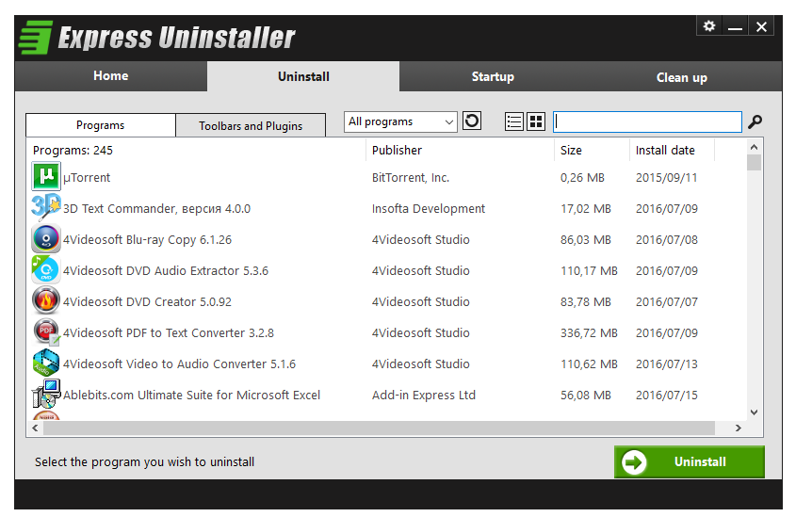This screenshot has height=517, width=812.
Task: Switch to list view
Action: (x=513, y=121)
